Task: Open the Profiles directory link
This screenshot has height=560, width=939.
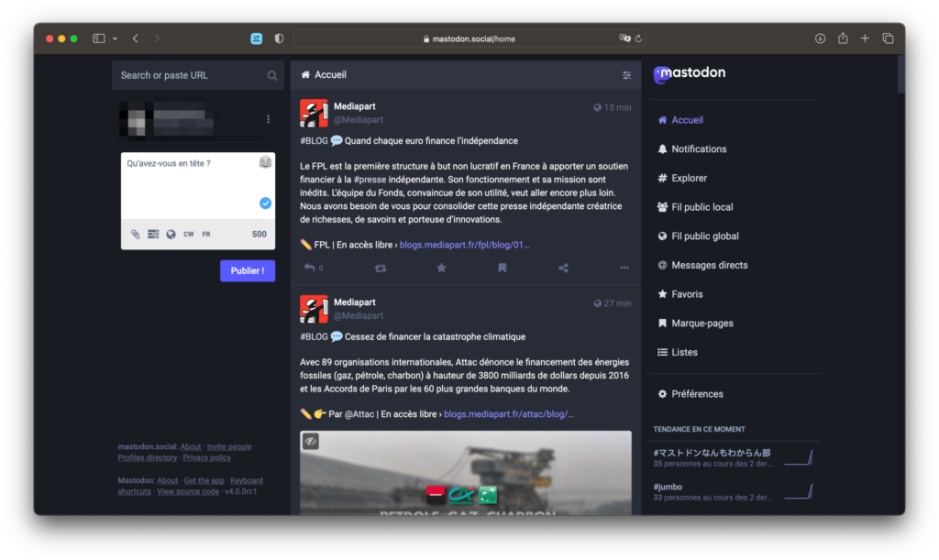Action: tap(148, 457)
